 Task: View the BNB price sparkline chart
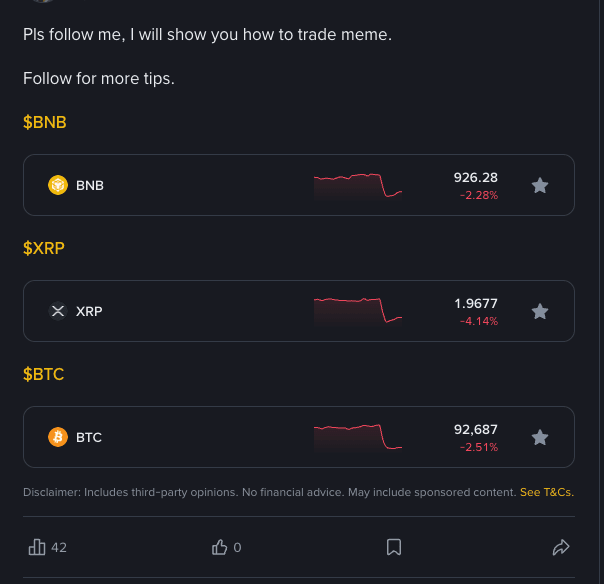tap(358, 185)
